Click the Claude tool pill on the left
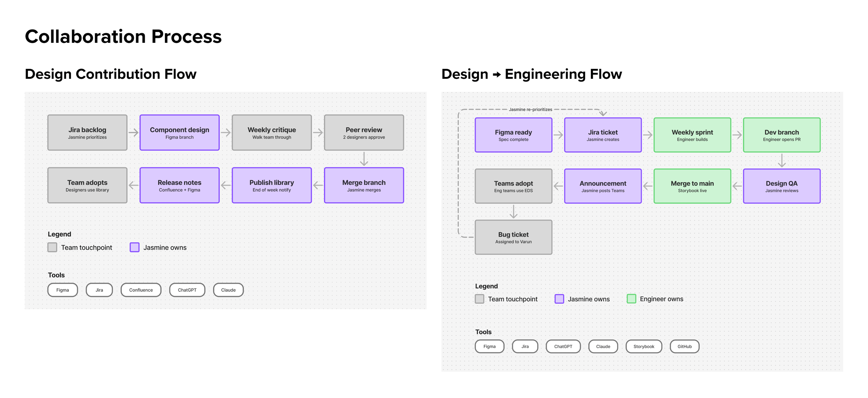Image resolution: width=868 pixels, height=398 pixels. tap(228, 290)
